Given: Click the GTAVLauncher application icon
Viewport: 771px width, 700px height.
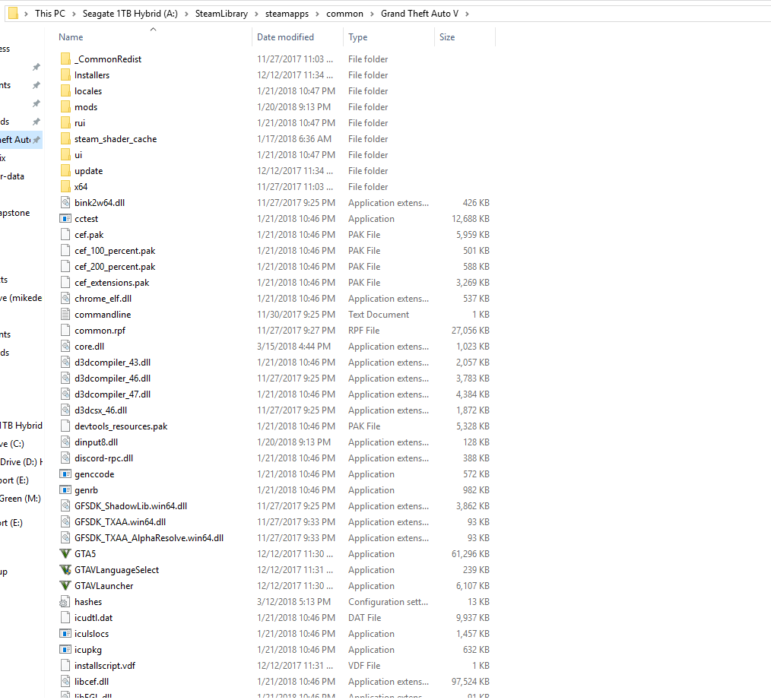Looking at the screenshot, I should [x=65, y=586].
